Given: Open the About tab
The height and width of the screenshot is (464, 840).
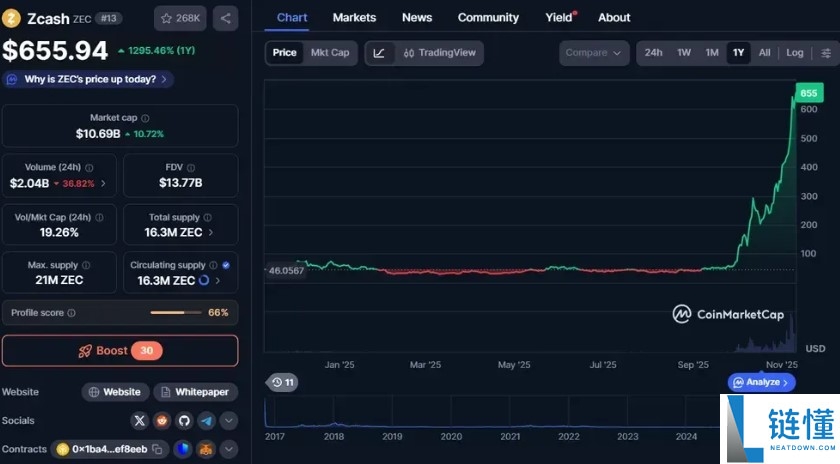Looking at the screenshot, I should [x=614, y=18].
